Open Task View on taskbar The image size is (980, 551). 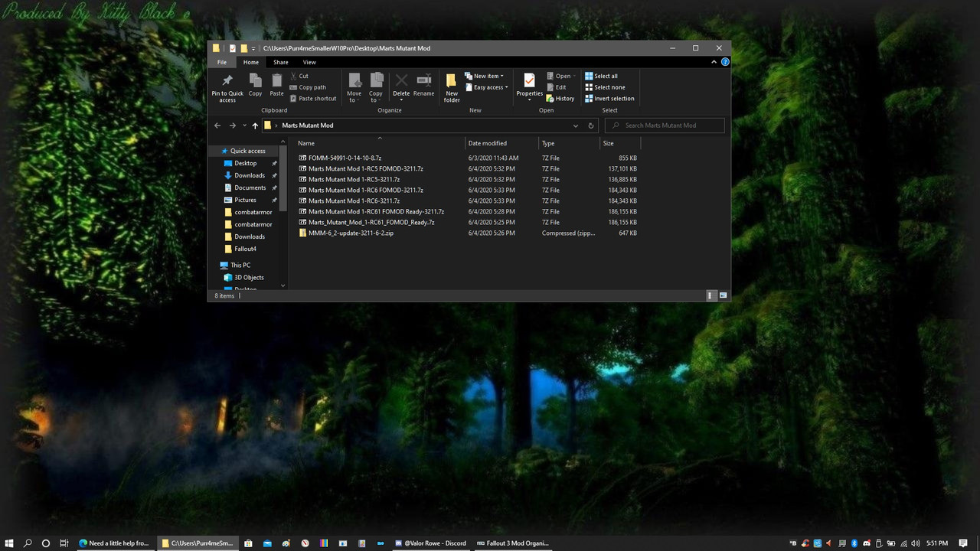64,543
